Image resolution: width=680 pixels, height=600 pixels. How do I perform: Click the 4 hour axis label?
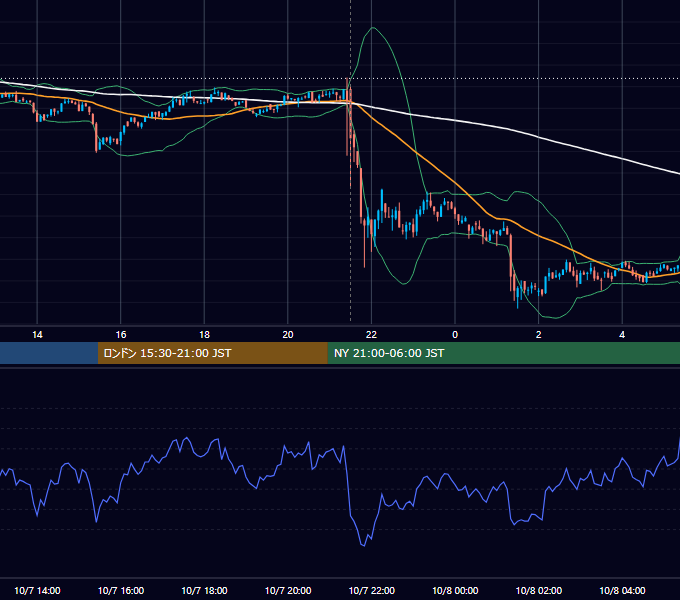622,335
